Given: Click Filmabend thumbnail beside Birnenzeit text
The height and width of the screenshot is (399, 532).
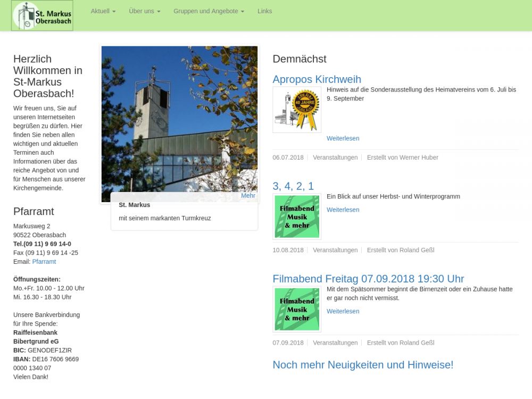Looking at the screenshot, I should [x=297, y=309].
